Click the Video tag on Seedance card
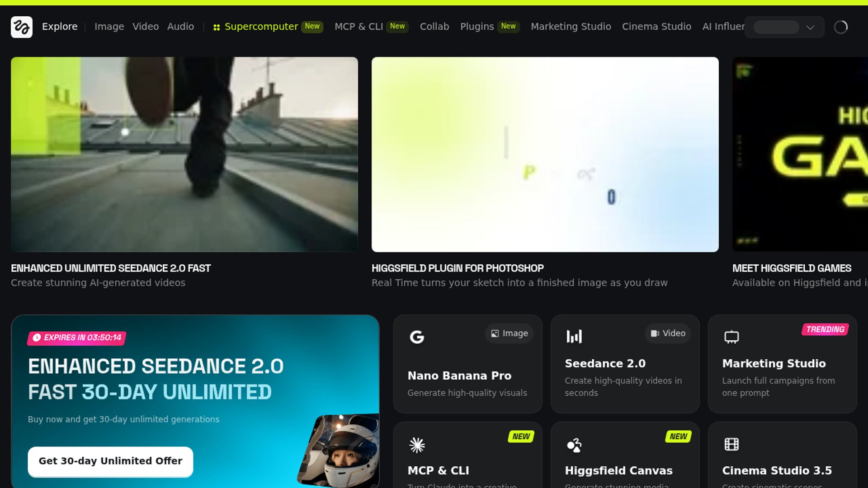This screenshot has width=868, height=488. pos(668,333)
